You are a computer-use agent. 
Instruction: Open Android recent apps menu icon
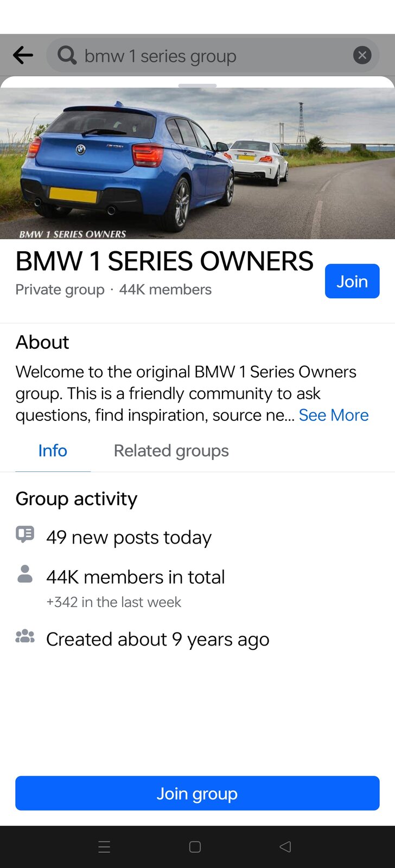104,847
